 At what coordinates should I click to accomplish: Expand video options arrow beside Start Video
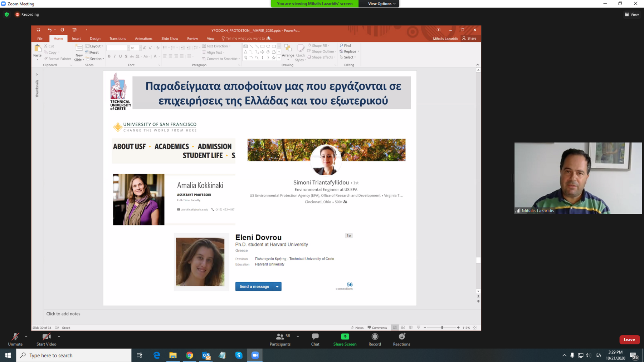59,336
